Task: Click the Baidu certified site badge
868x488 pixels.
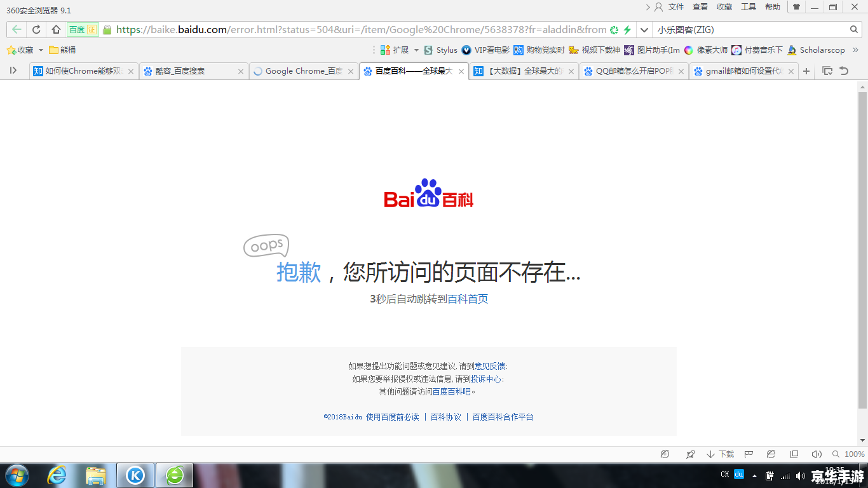Action: pyautogui.click(x=83, y=29)
